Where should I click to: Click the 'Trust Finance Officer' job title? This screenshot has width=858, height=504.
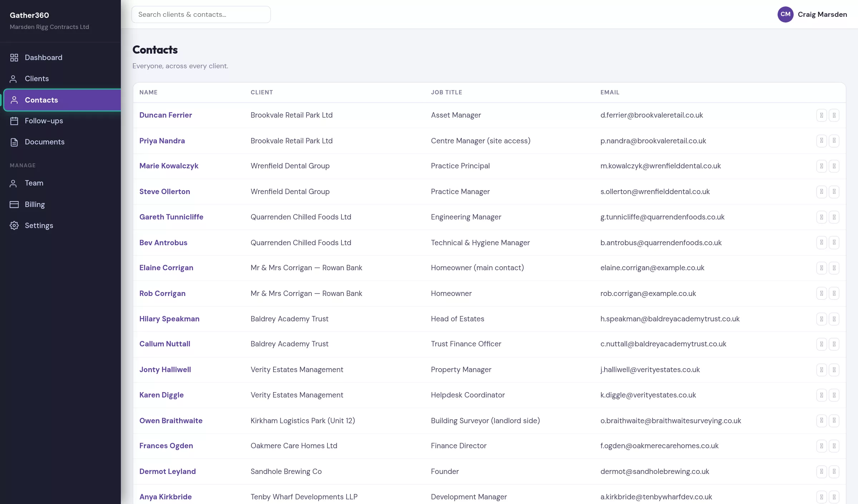point(466,344)
